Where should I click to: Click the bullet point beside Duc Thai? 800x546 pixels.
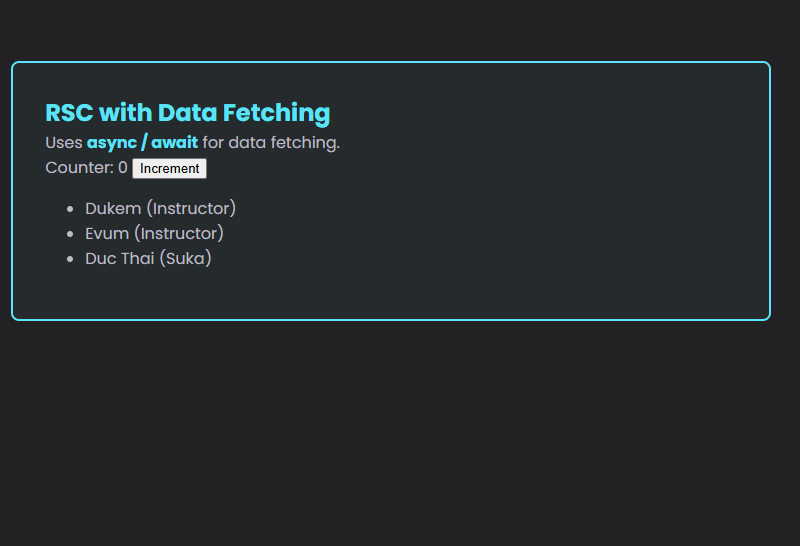(x=69, y=259)
